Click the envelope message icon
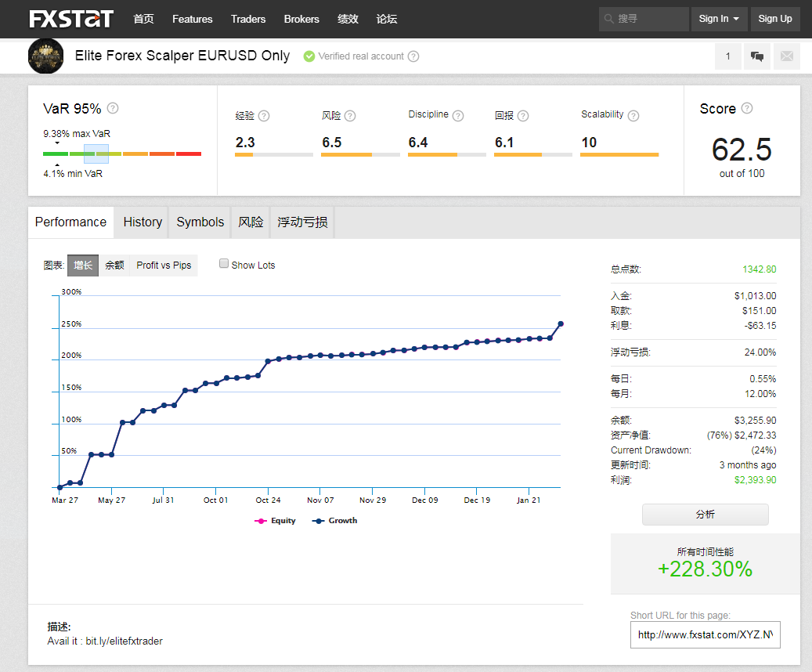The width and height of the screenshot is (812, 672). pyautogui.click(x=786, y=56)
